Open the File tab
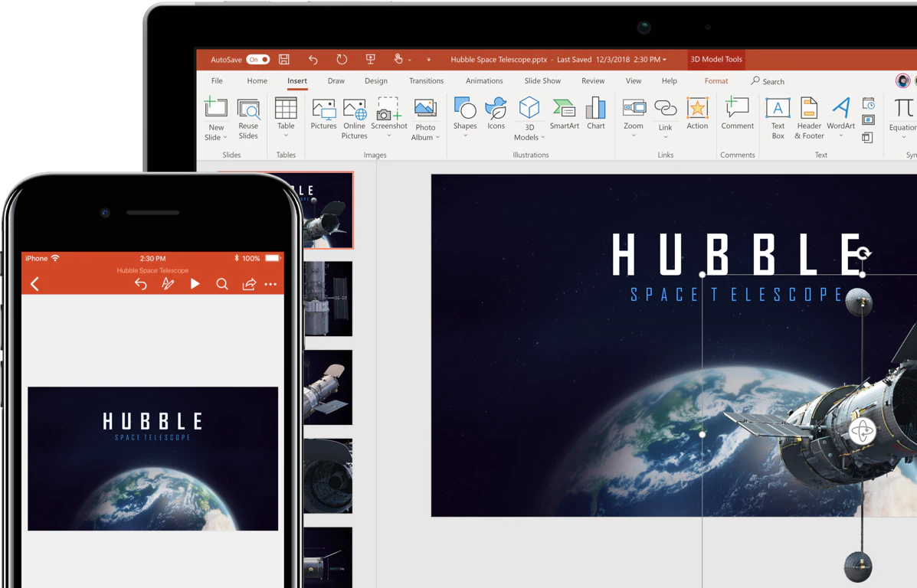This screenshot has height=588, width=917. click(x=217, y=80)
